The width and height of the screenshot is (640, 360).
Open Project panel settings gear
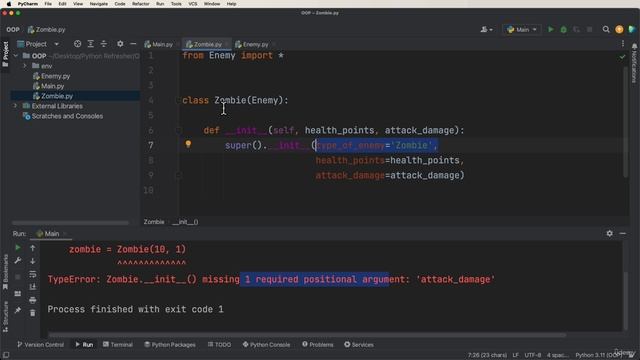point(120,44)
